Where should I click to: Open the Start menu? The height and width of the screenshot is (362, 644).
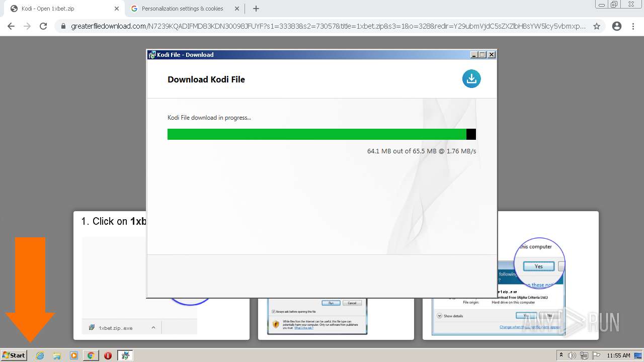point(14,355)
